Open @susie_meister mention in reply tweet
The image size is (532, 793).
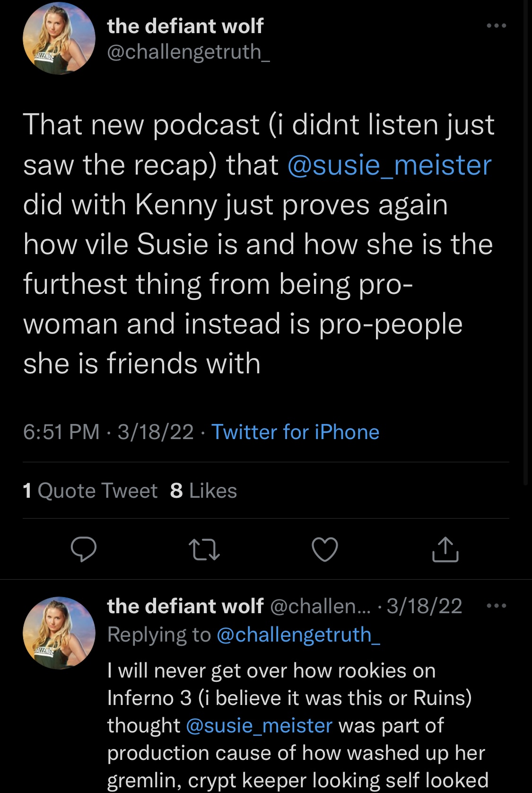point(259,725)
